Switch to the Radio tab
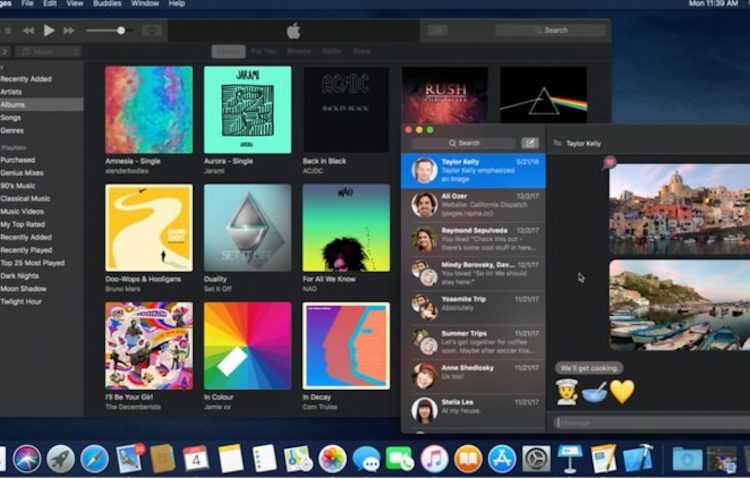 coord(331,51)
